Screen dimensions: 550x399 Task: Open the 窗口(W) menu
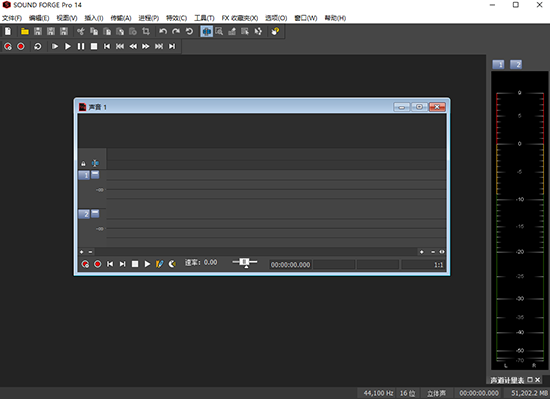[306, 18]
